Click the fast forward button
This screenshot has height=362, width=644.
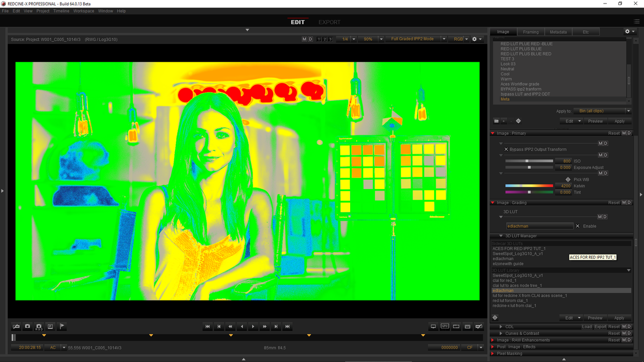(x=265, y=326)
